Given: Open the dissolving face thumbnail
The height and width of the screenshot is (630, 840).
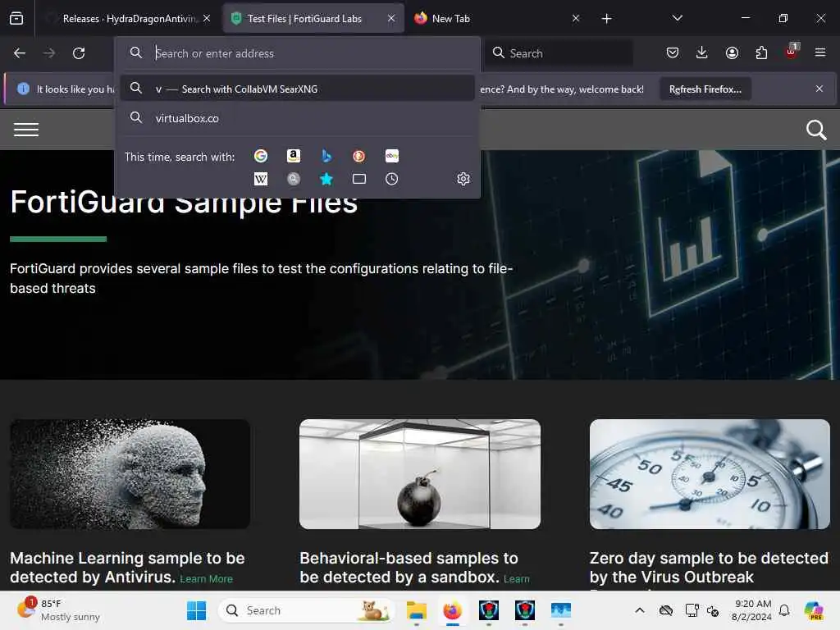Looking at the screenshot, I should click(x=130, y=474).
